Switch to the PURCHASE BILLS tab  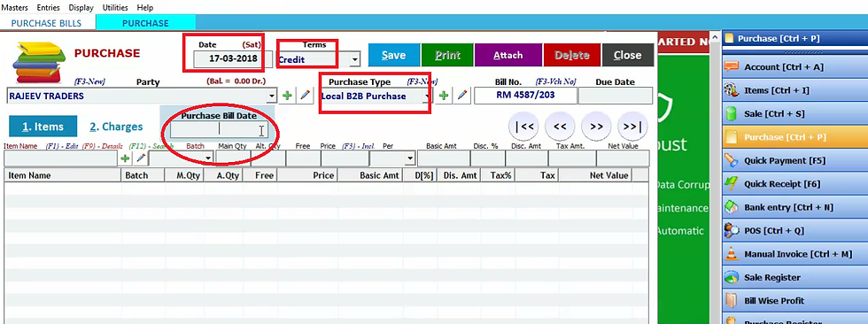46,23
